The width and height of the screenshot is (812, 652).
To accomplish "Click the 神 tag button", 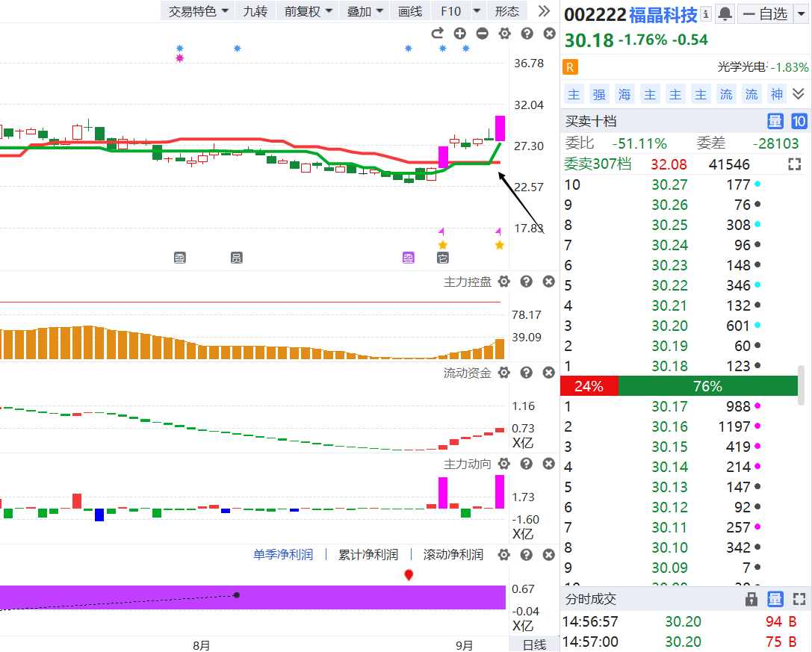I will [777, 94].
